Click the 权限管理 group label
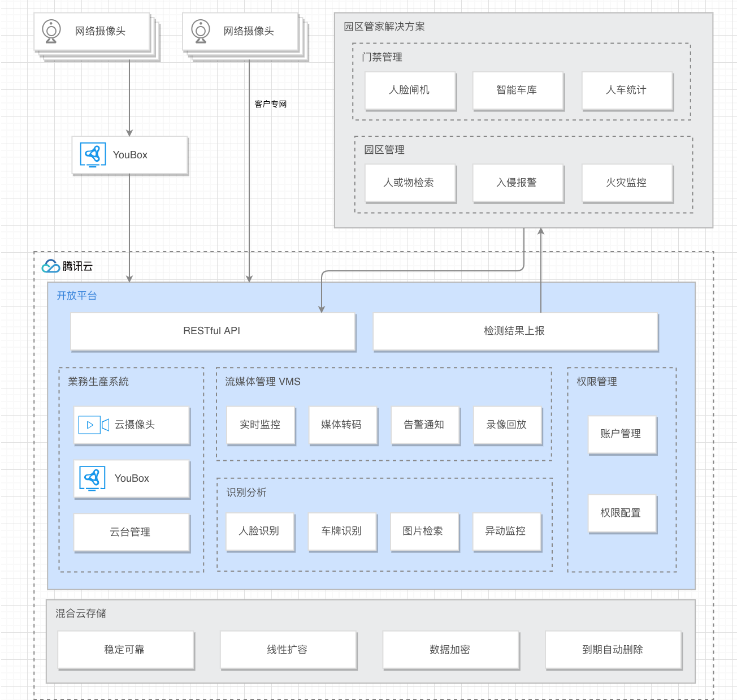Viewport: 737px width, 700px height. [x=597, y=382]
